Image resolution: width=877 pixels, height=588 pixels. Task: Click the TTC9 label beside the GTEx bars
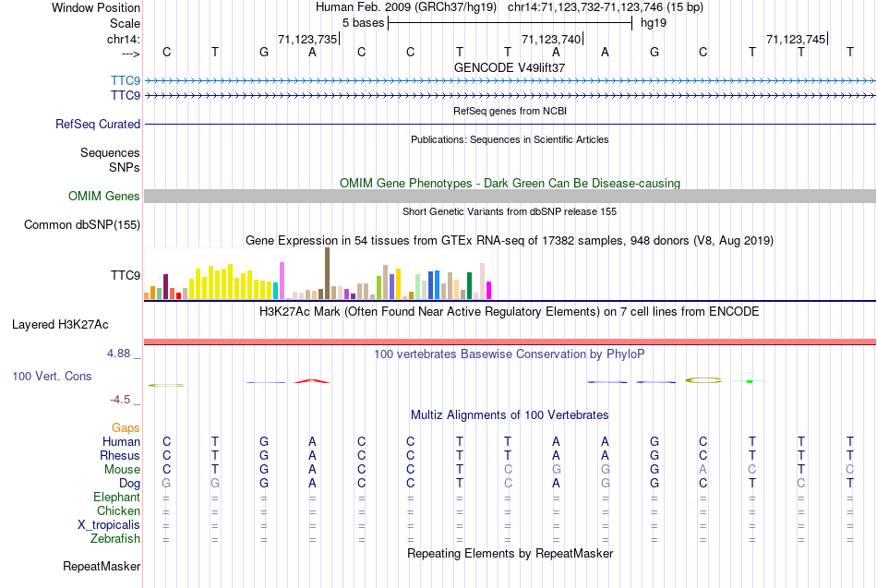click(x=126, y=275)
